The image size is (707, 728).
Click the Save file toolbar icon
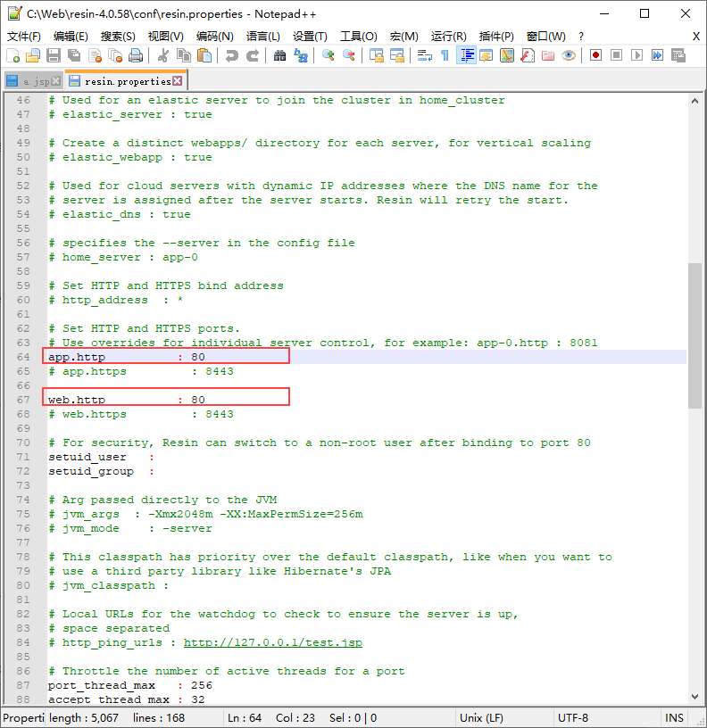click(x=54, y=55)
